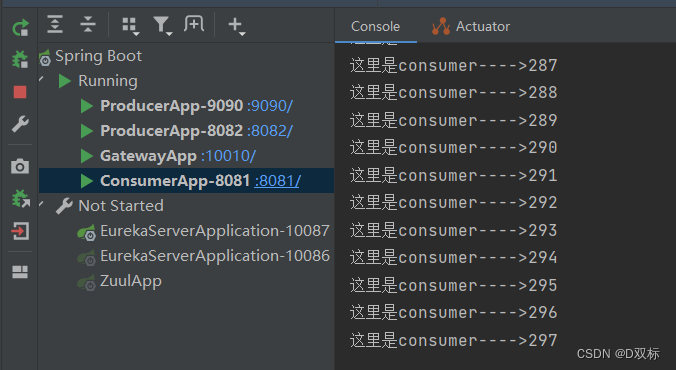676x370 pixels.
Task: Click console line consumer---->297
Action: 454,340
